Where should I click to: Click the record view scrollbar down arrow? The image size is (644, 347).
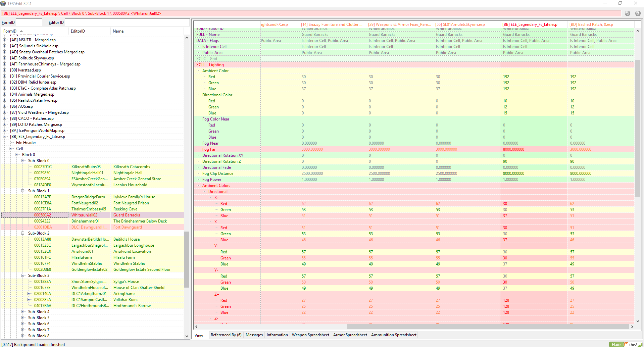[638, 321]
